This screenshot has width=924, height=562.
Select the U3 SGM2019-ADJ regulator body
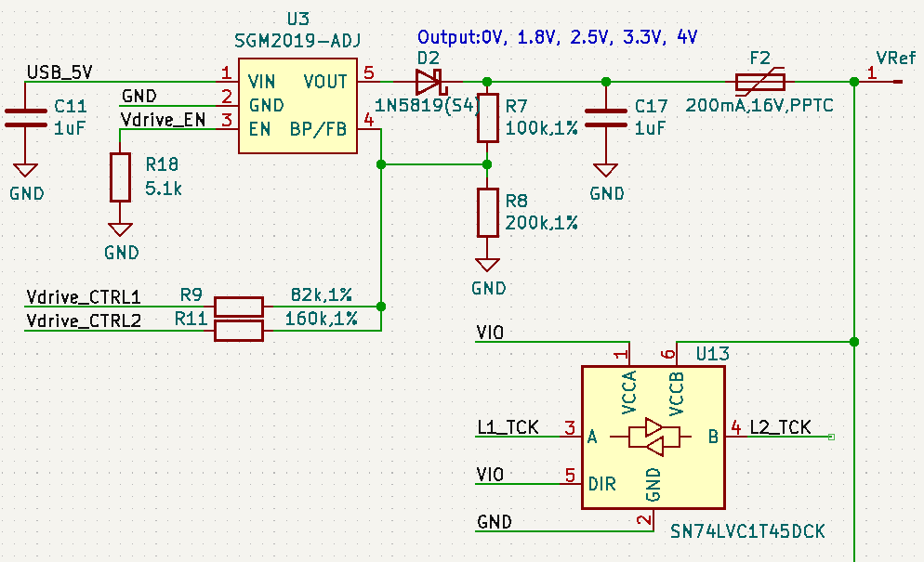(297, 106)
